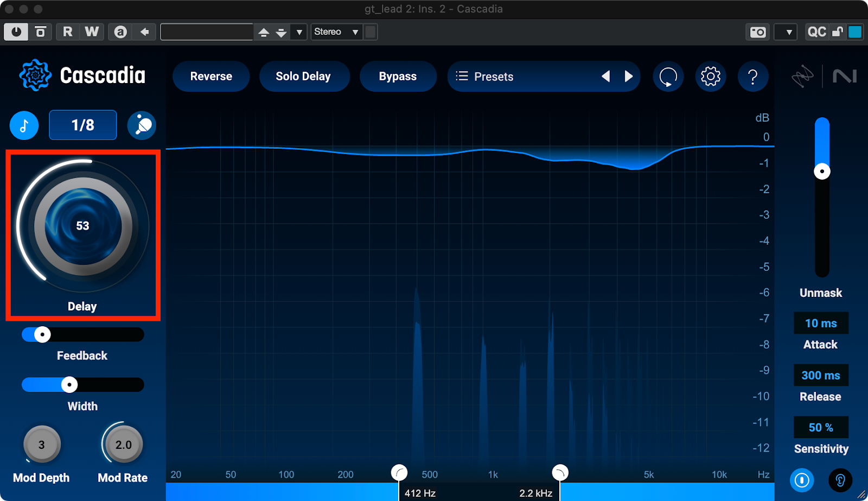868x501 pixels.
Task: Open plugin settings gear icon
Action: [x=711, y=77]
